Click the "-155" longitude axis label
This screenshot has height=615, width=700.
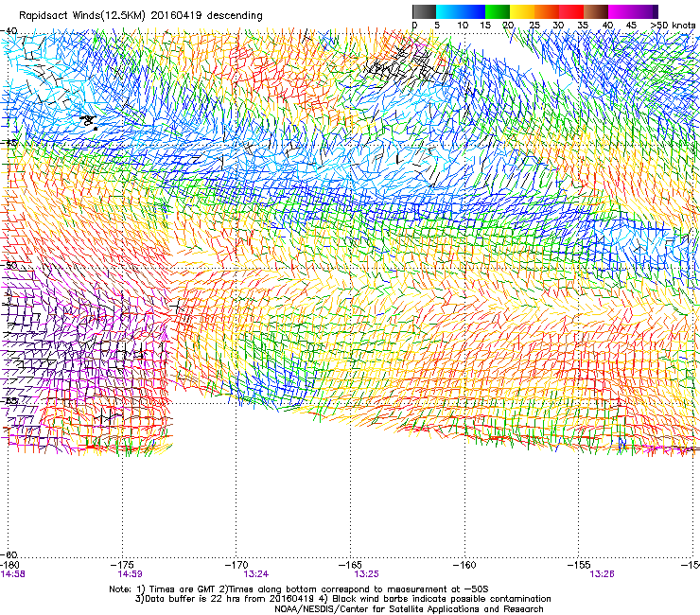(579, 565)
